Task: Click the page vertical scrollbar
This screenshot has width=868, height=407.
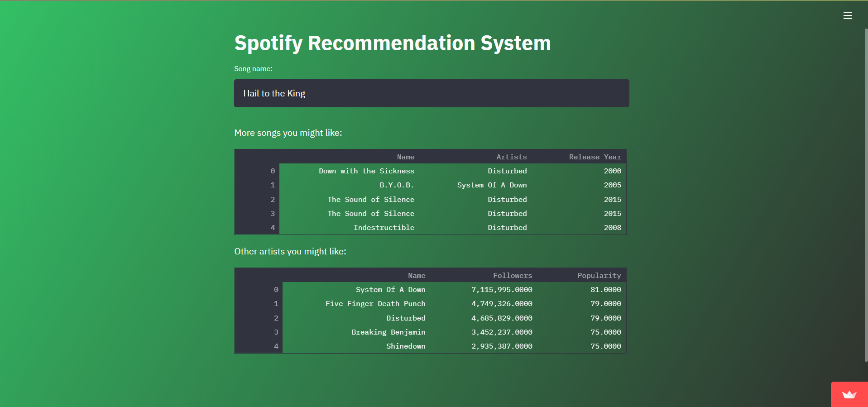Action: click(866, 195)
